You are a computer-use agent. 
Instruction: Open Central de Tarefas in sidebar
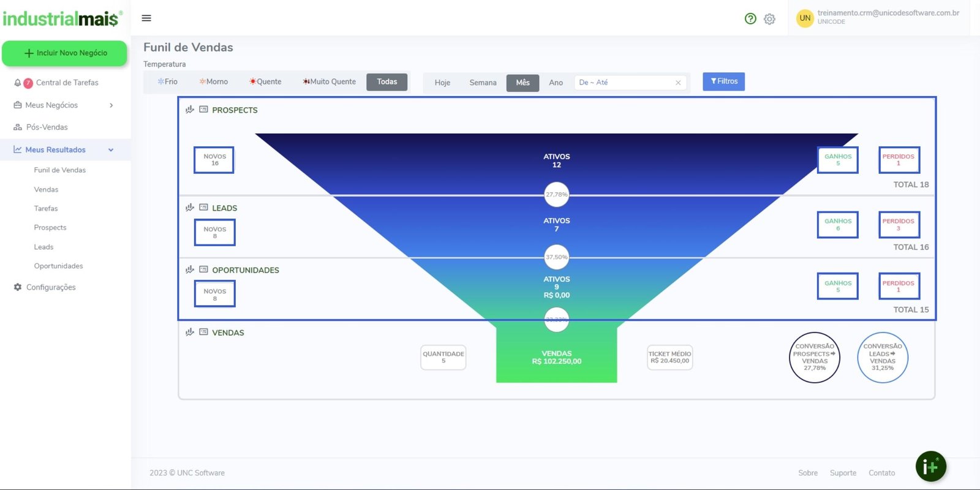tap(67, 83)
